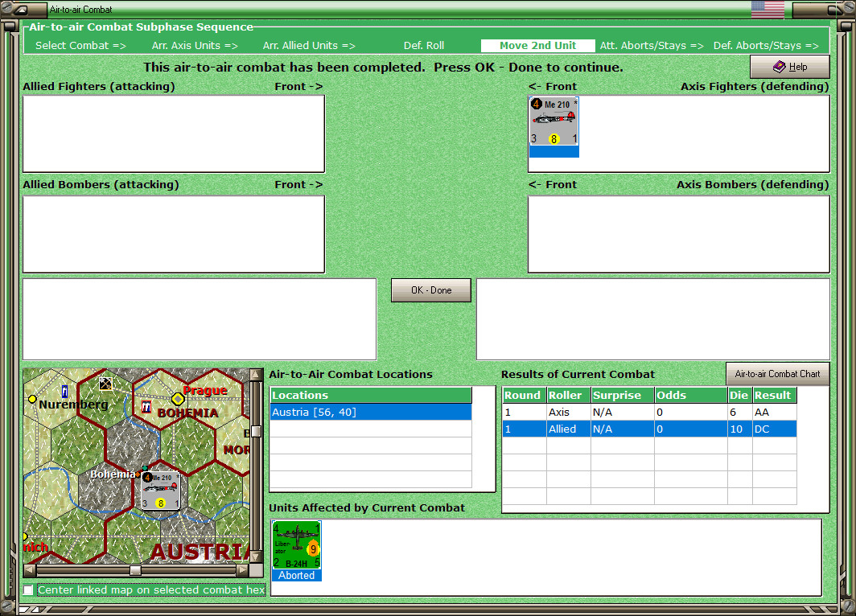Click the crossed-tools resource icon on map
The width and height of the screenshot is (856, 616).
[105, 384]
